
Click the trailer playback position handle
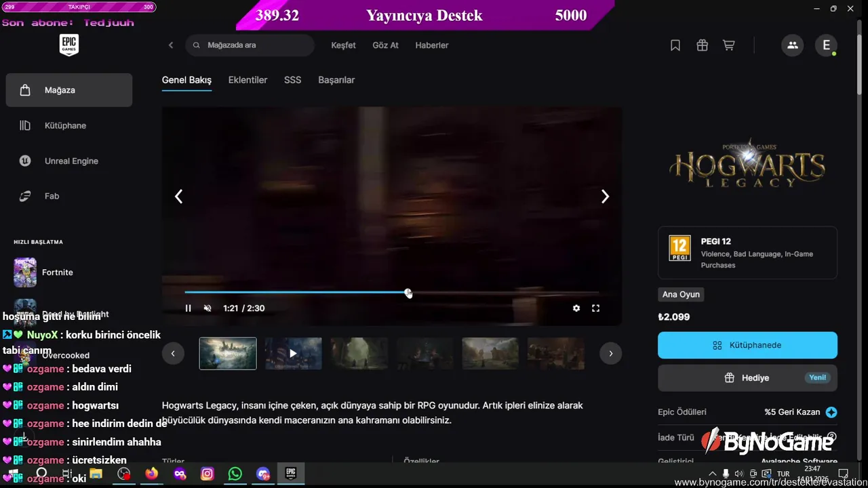408,293
